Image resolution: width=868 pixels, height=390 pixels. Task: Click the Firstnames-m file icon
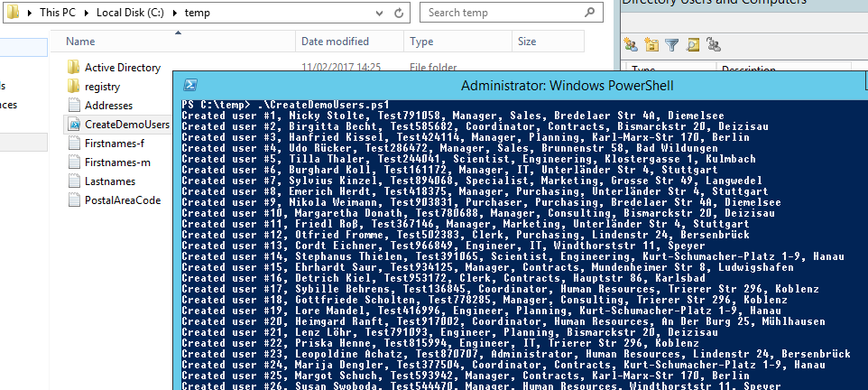click(74, 162)
